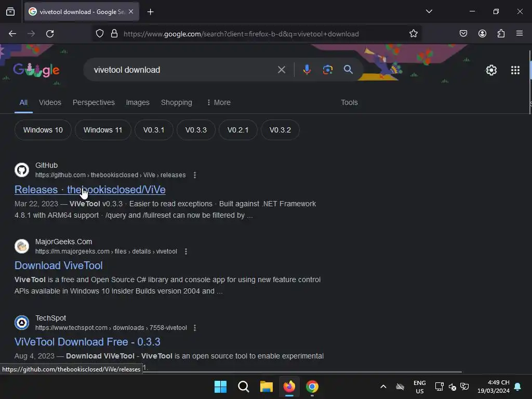This screenshot has width=532, height=399.
Task: Open more options for MajorGeeks result
Action: pos(186,251)
